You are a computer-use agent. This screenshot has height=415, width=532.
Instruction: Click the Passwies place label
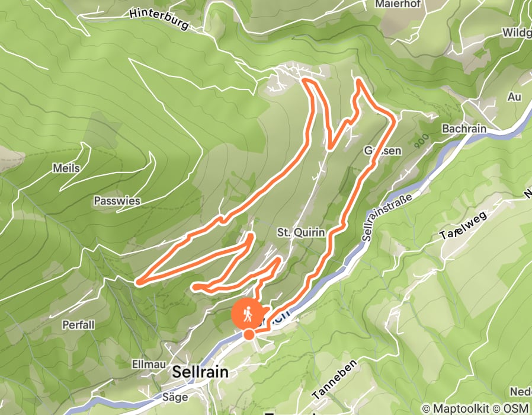117,201
